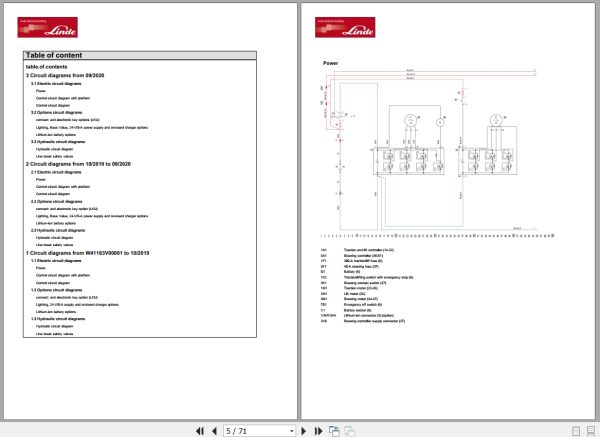Image resolution: width=600 pixels, height=437 pixels.
Task: Click the Linde logo on the right page
Action: [345, 27]
